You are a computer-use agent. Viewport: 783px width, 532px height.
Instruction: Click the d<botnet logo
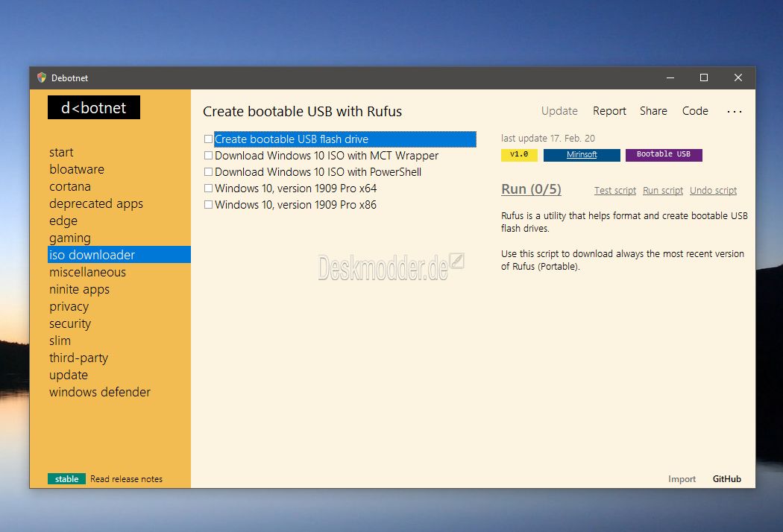[94, 107]
